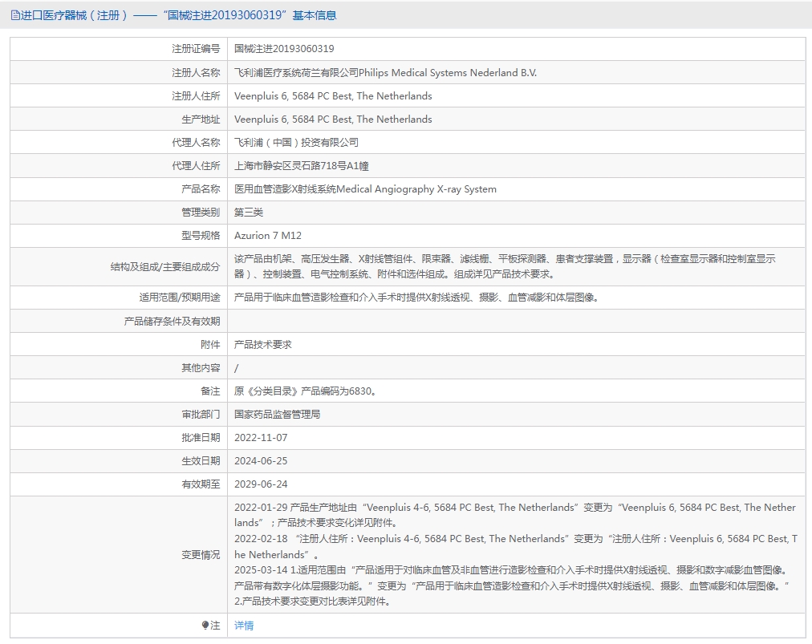Select the 注册人住所 address value Veenpluis 6
812x644 pixels.
click(333, 95)
